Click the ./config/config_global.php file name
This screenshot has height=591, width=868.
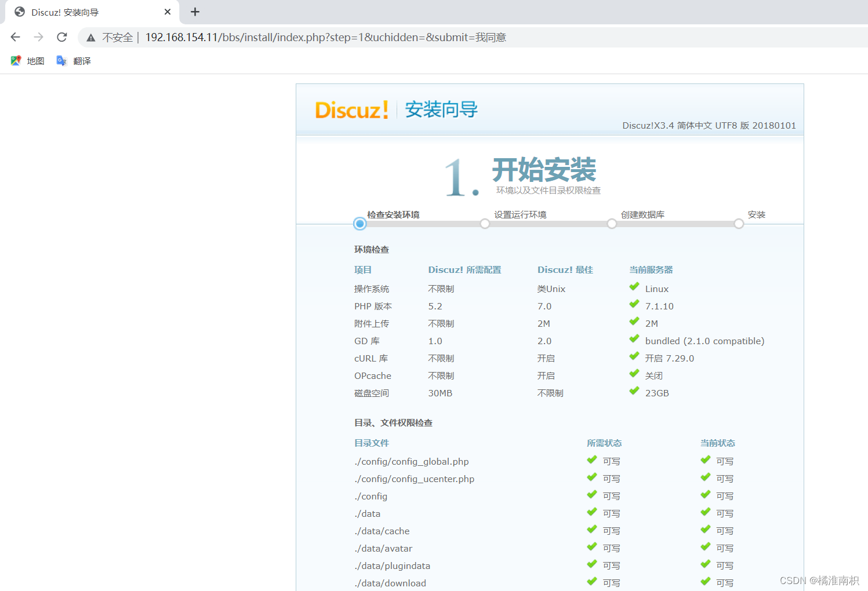(412, 462)
